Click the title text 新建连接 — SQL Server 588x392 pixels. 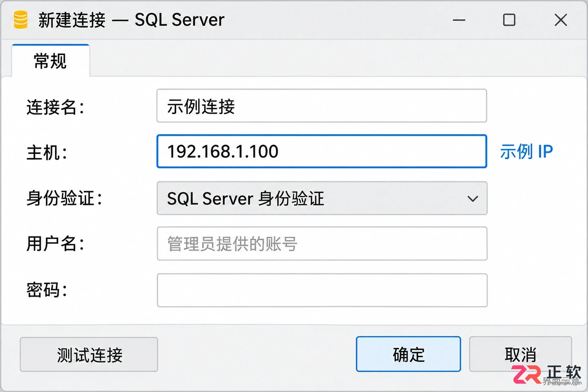(131, 20)
